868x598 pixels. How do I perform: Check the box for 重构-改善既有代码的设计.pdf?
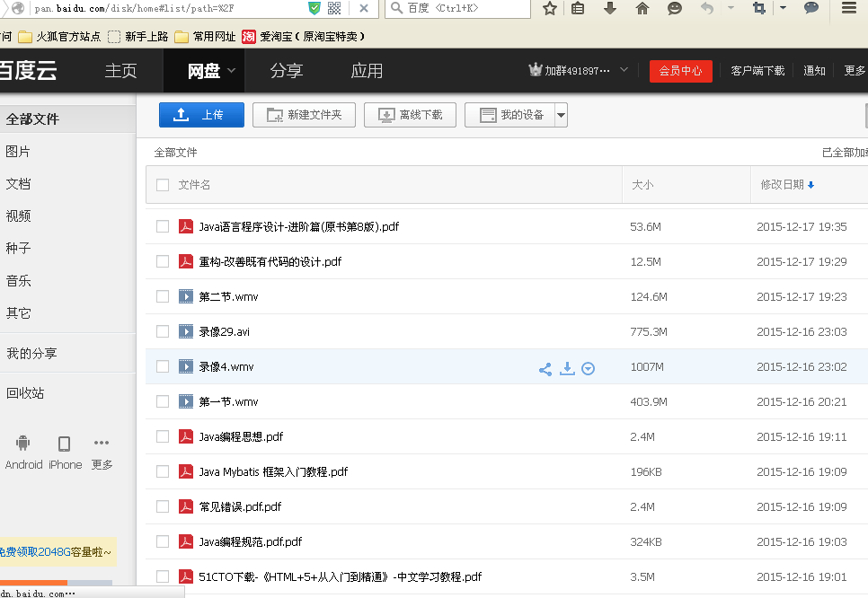[163, 261]
